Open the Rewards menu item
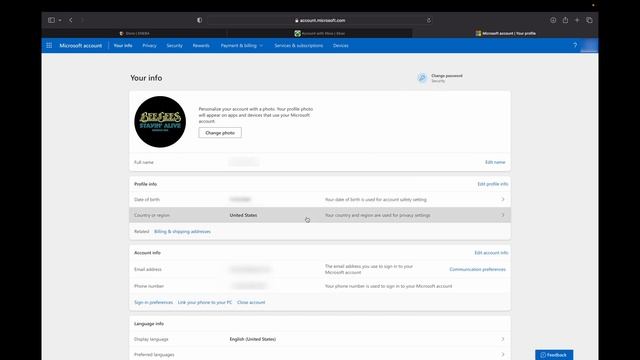Viewport: 640px width, 360px height. (201, 45)
